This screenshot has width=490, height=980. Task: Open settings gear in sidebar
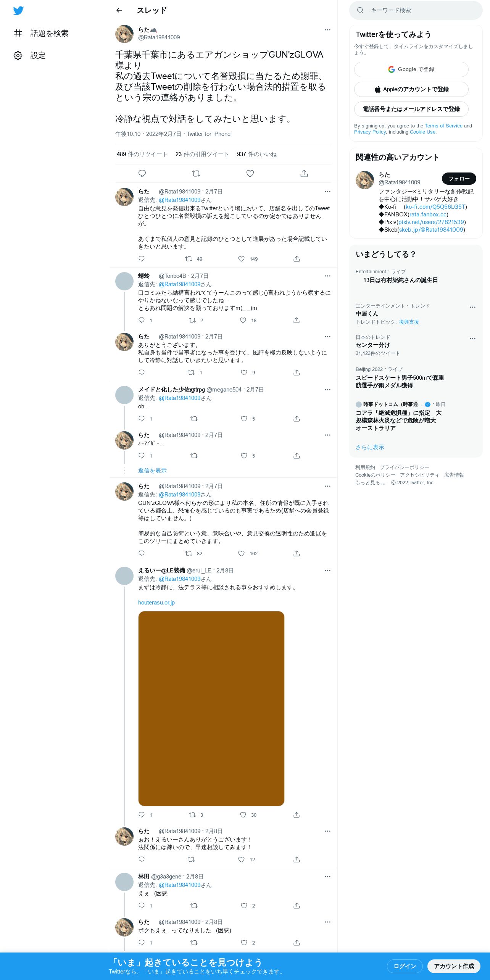[18, 55]
